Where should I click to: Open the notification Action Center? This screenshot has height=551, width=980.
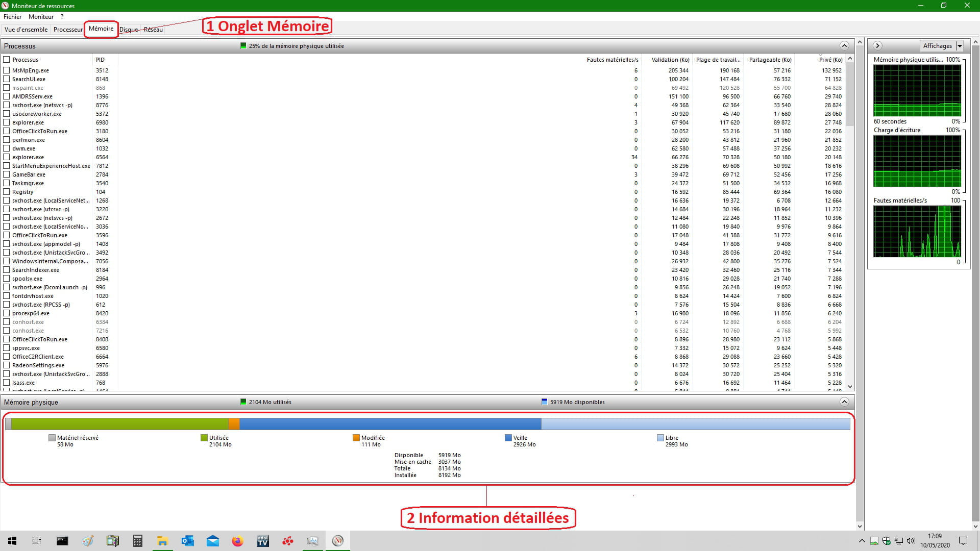963,541
